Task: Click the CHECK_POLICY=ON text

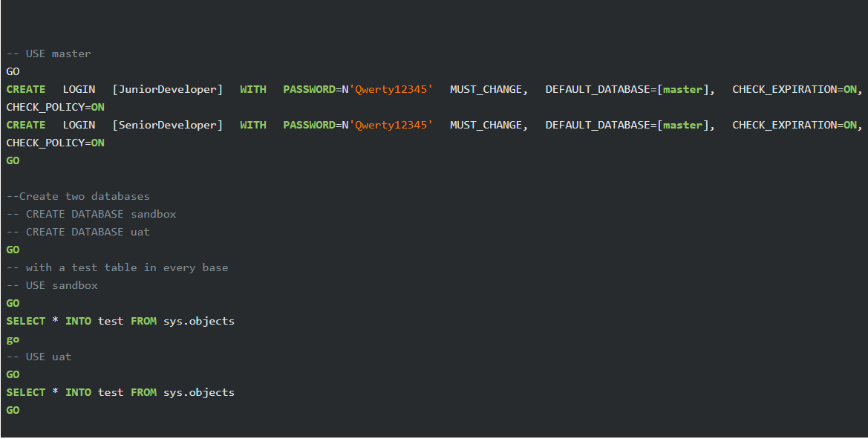Action: (x=55, y=106)
